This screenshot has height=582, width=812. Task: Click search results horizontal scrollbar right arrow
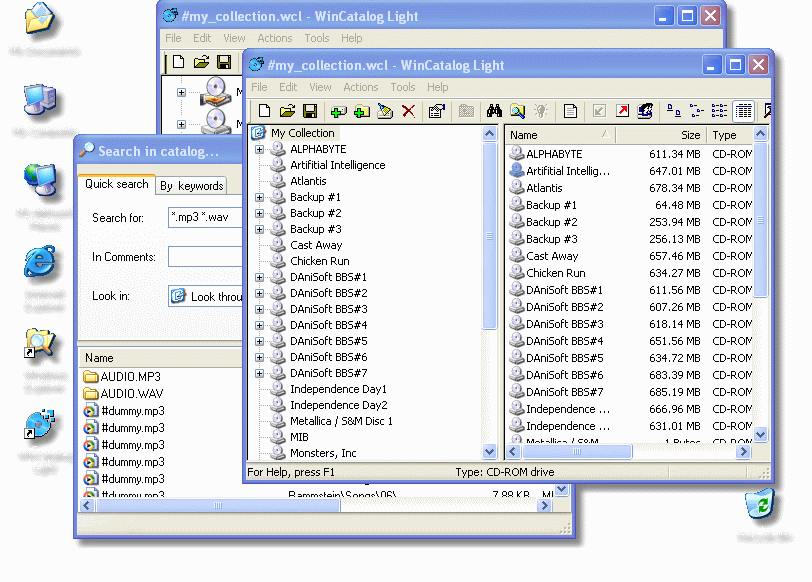pyautogui.click(x=544, y=505)
